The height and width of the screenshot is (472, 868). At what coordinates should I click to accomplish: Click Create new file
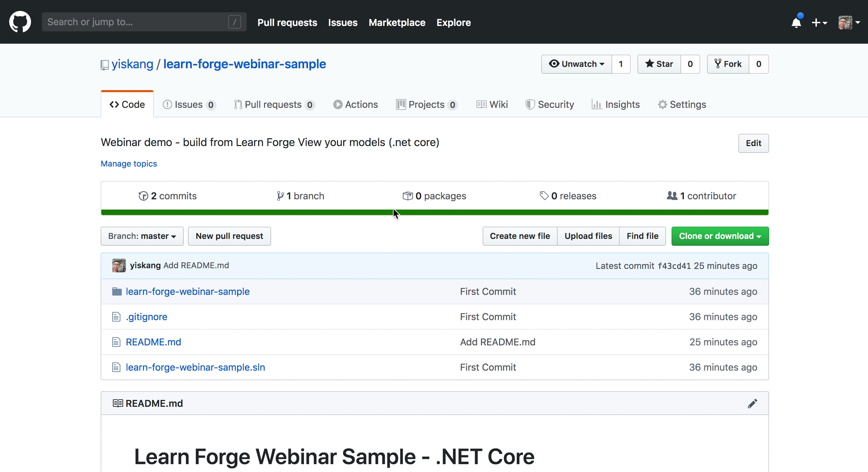[x=520, y=236]
